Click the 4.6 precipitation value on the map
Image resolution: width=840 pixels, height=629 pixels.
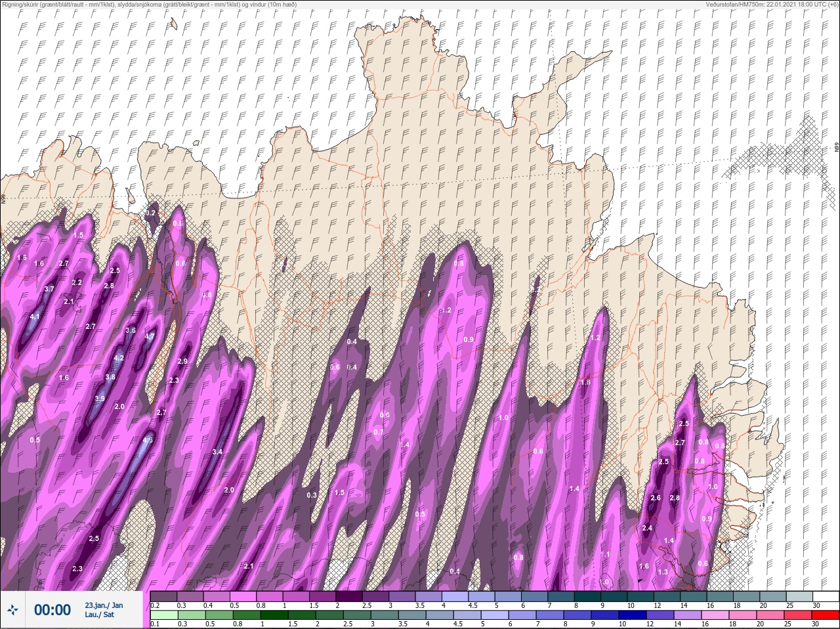148,440
